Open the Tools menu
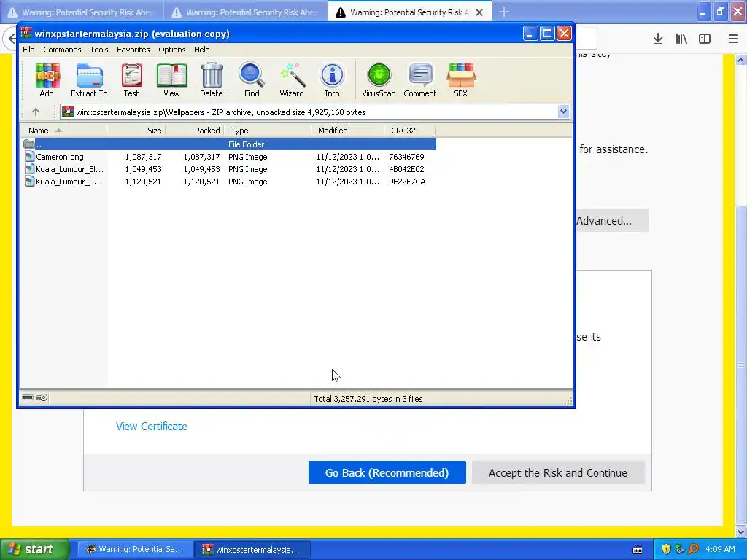Screen dimensions: 747x560 pyautogui.click(x=99, y=50)
